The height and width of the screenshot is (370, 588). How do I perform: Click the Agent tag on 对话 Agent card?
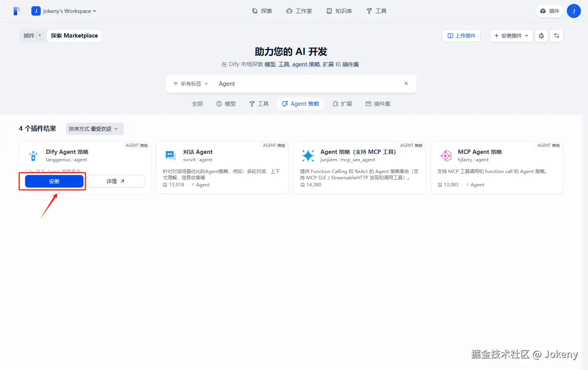pos(201,185)
